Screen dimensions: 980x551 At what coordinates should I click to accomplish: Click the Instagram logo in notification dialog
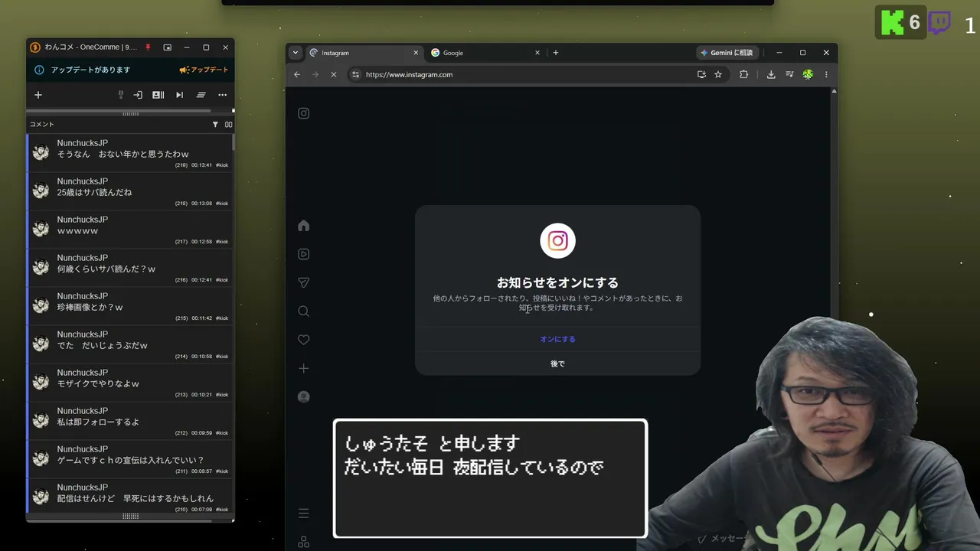click(557, 241)
